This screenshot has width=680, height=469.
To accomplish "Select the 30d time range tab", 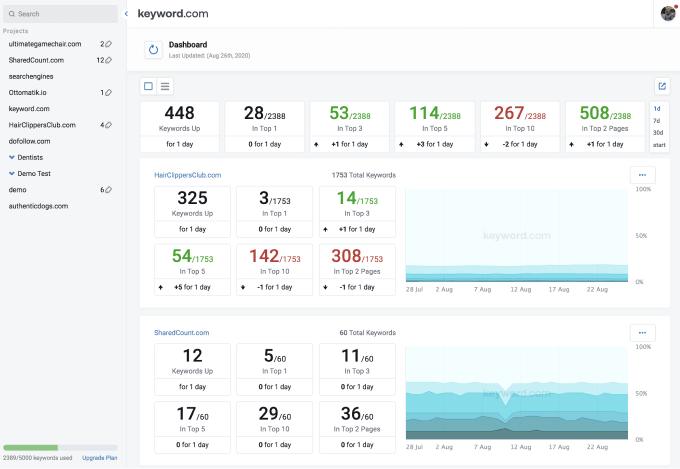I will pos(657,132).
